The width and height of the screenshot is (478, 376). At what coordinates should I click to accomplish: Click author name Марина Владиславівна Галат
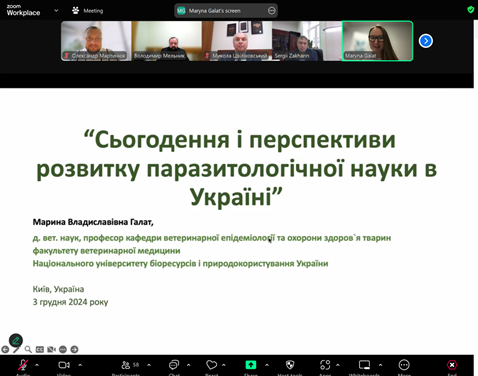tap(93, 222)
